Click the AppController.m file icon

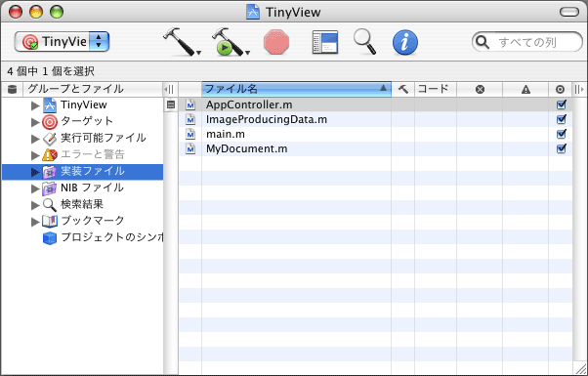tap(190, 104)
